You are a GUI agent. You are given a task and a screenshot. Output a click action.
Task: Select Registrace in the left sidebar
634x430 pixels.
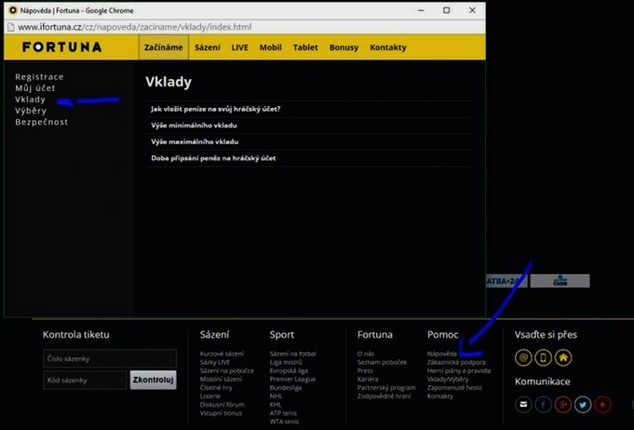point(39,77)
